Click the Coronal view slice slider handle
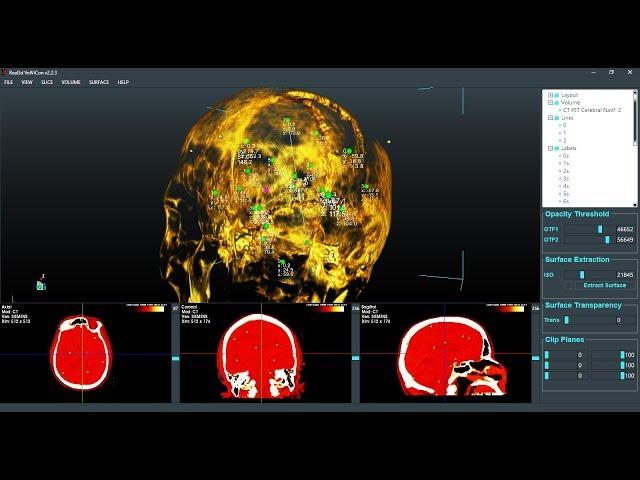Screen dimensions: 640x480 (356, 358)
